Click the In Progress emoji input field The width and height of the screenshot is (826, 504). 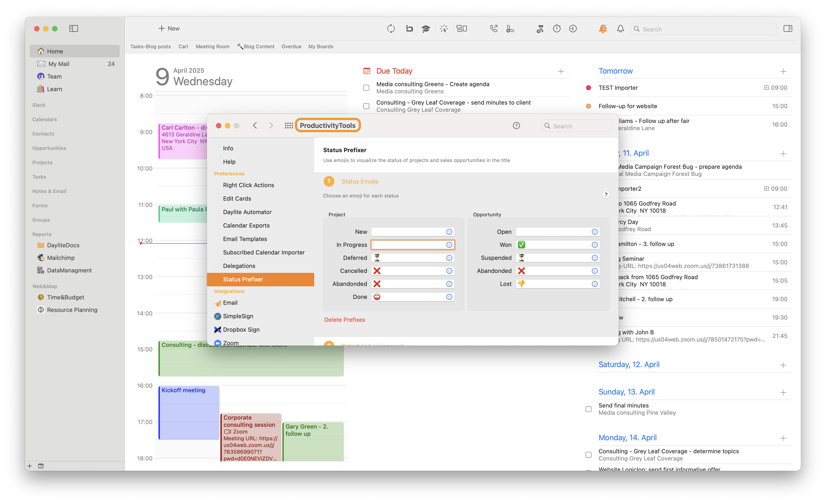coord(412,245)
